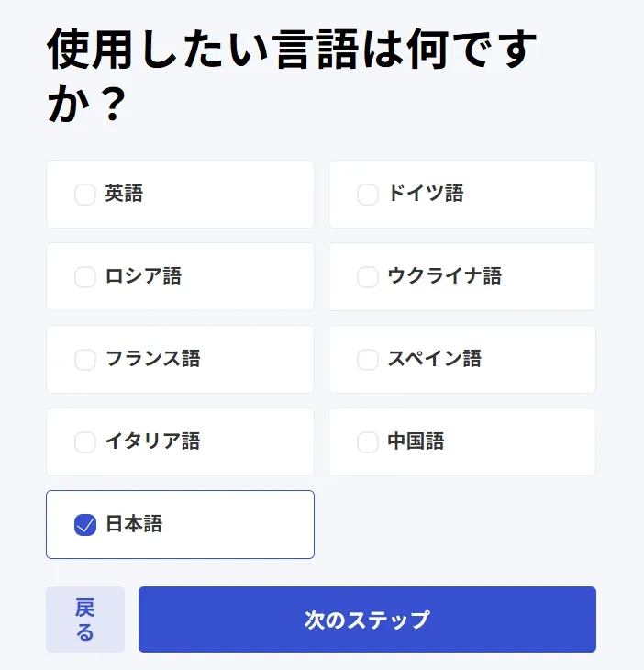Click the ドイツ語 label text
The image size is (644, 670).
pyautogui.click(x=426, y=194)
